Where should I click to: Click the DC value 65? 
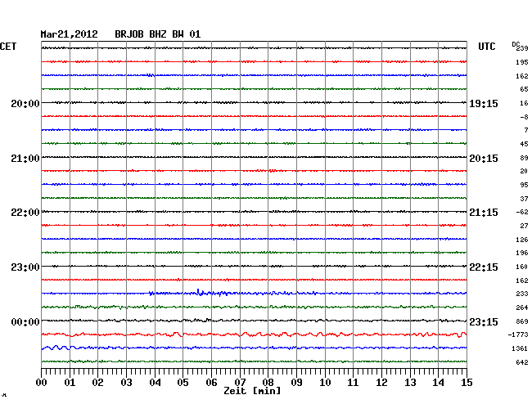coord(524,89)
